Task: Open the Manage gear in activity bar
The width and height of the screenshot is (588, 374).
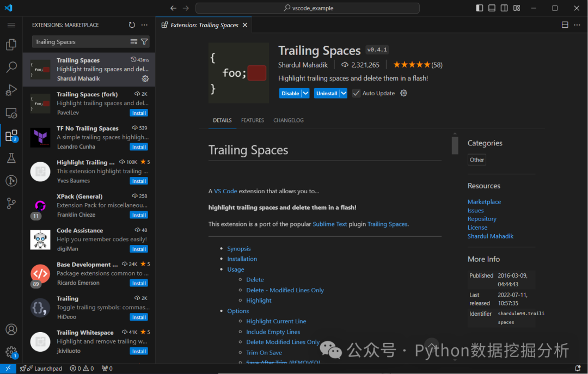Action: (x=11, y=352)
